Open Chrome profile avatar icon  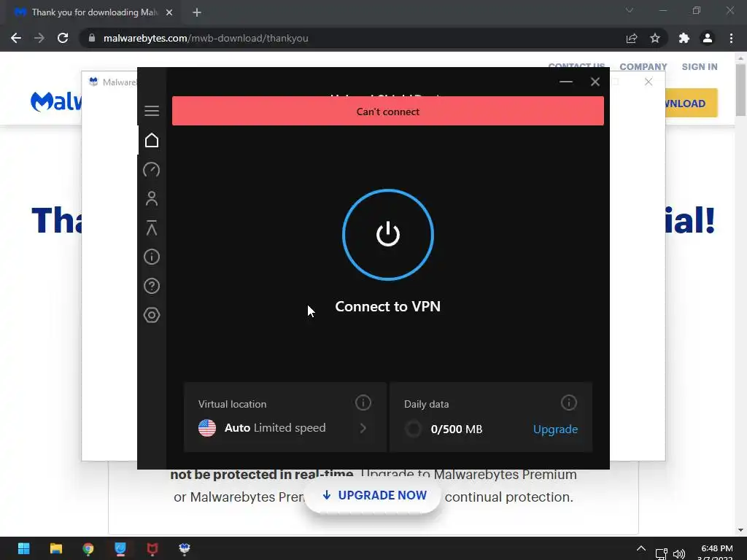pos(708,38)
